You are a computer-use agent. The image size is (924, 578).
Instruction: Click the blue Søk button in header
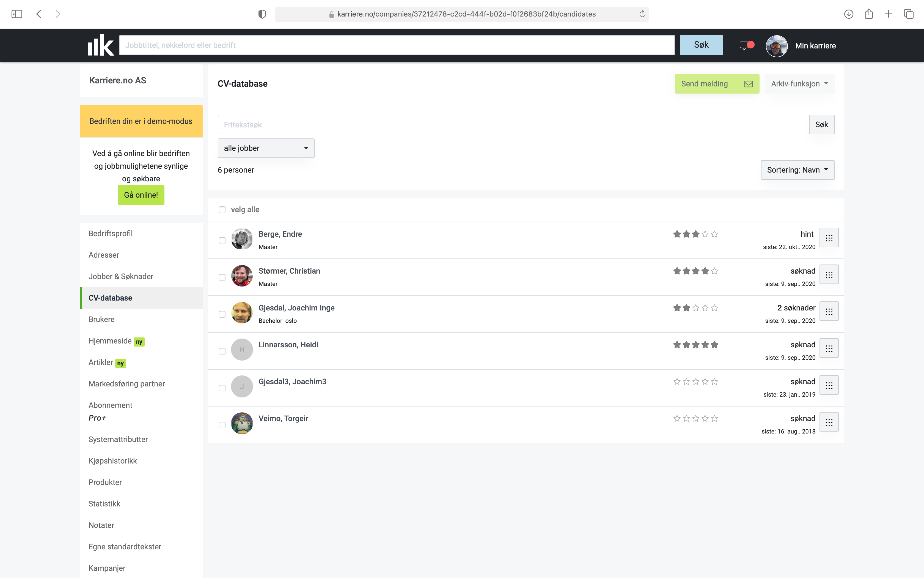coord(701,45)
